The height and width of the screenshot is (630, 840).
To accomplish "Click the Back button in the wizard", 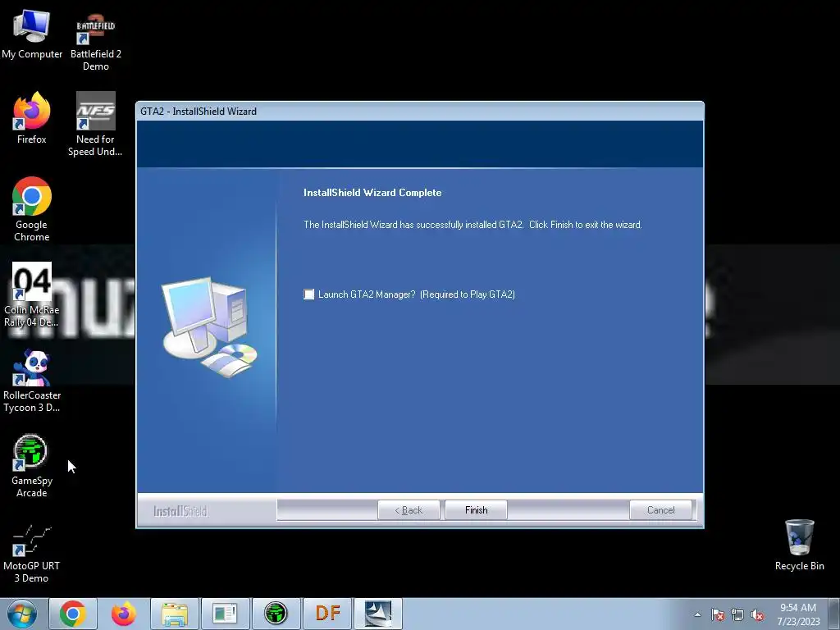I will tap(409, 510).
